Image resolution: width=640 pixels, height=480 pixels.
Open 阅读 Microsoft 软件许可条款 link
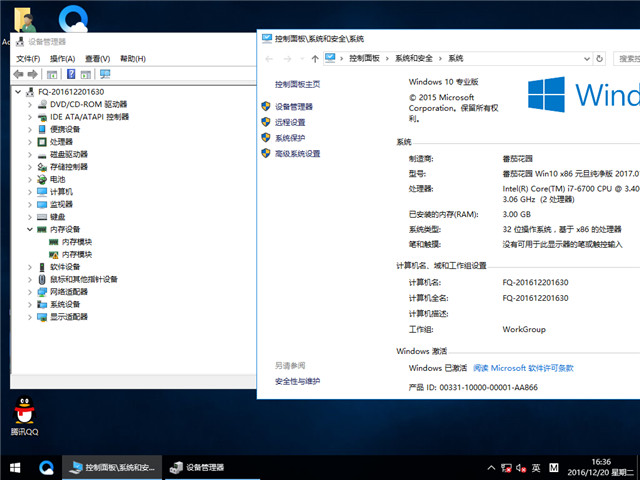point(523,368)
